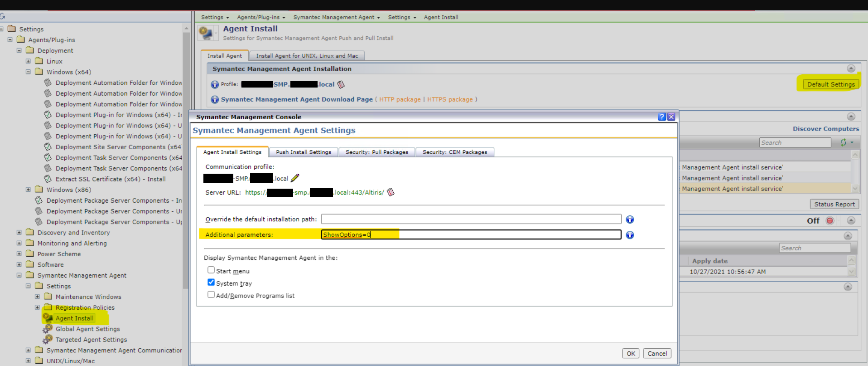The width and height of the screenshot is (868, 366).
Task: Open the Server URL link in the dialog
Action: click(x=314, y=192)
